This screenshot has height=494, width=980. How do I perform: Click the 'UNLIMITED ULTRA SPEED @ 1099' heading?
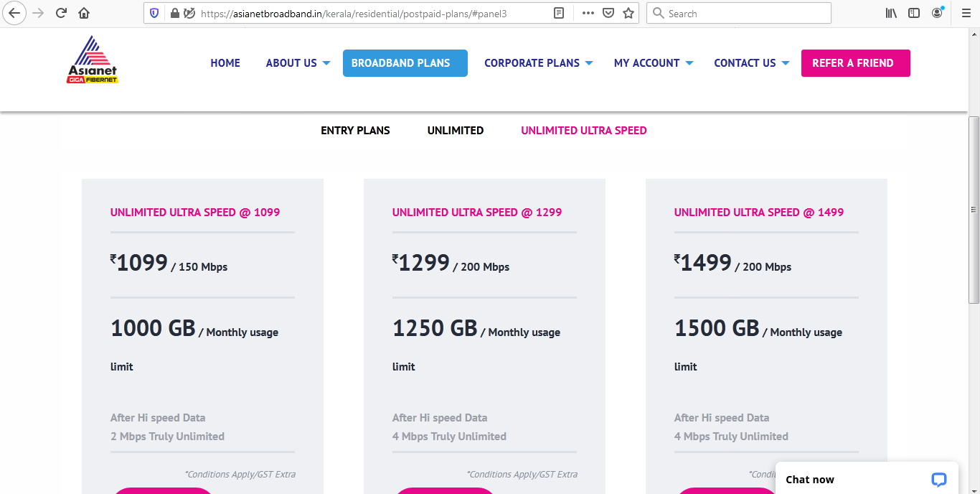point(195,213)
